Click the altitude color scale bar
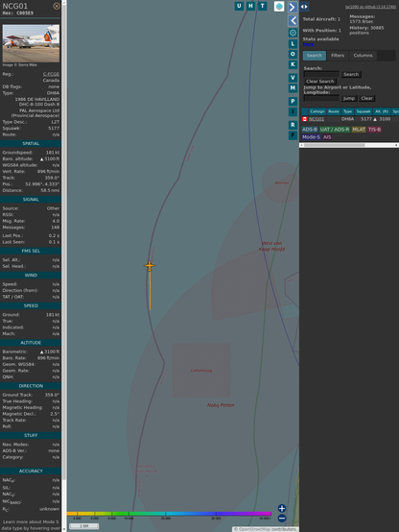 [x=169, y=514]
